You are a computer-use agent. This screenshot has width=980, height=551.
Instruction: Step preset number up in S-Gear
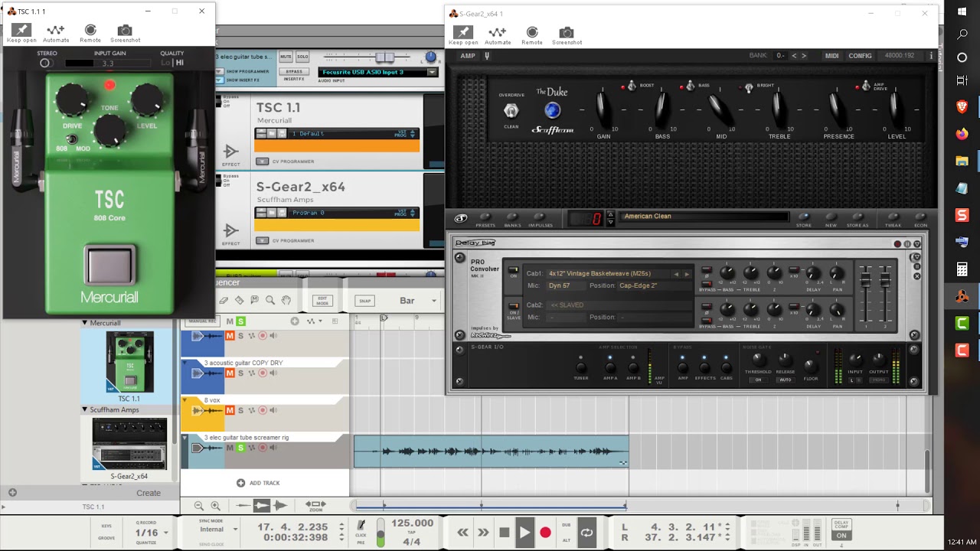tap(610, 215)
